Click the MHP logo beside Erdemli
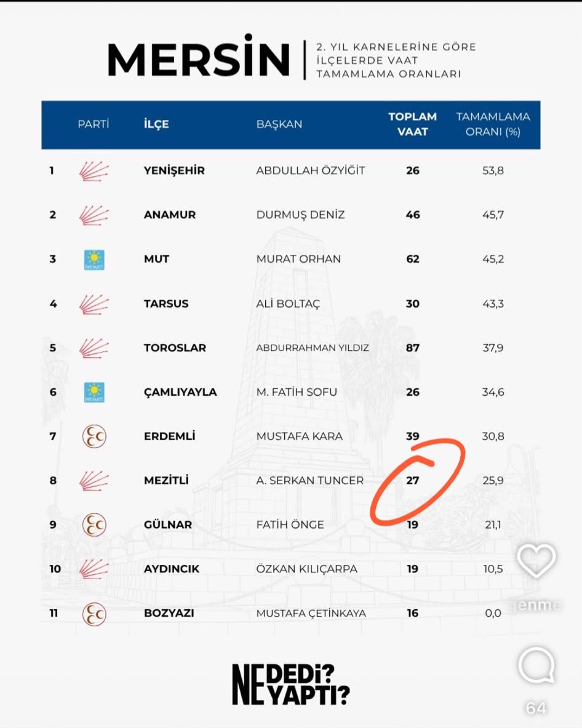Screen dimensions: 582x728 tap(94, 436)
